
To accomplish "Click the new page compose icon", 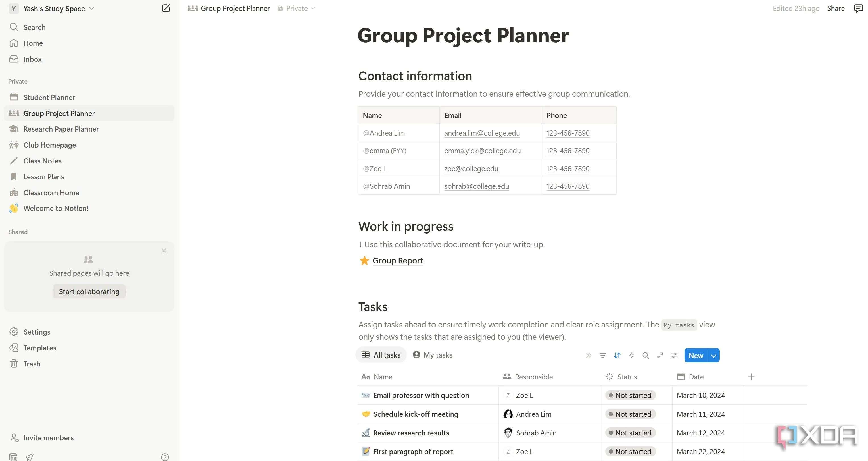I will click(x=166, y=8).
